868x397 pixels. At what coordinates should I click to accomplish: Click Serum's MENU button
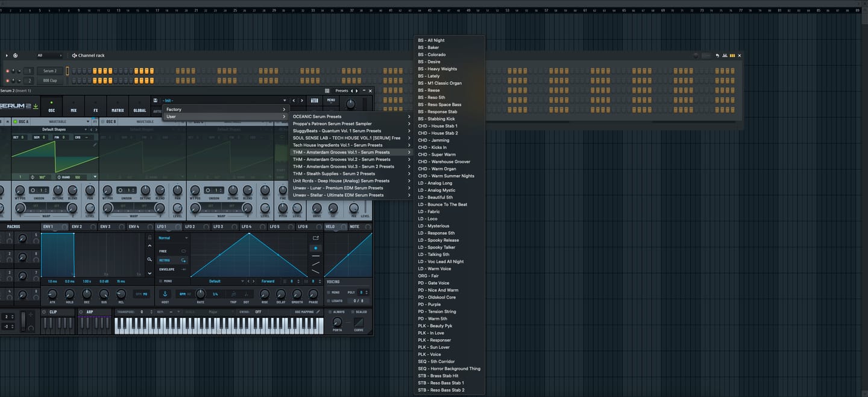coord(331,100)
